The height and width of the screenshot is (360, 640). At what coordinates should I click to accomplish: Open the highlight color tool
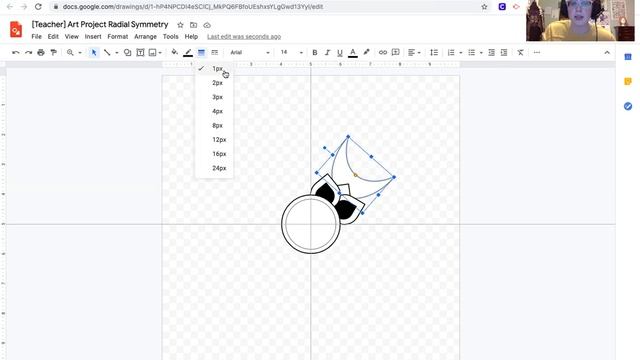tap(367, 52)
